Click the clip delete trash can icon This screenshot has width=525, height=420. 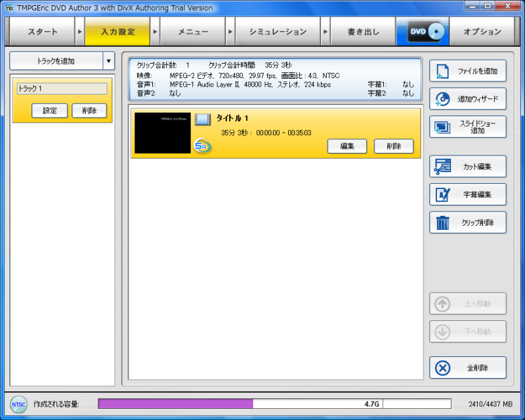click(442, 222)
